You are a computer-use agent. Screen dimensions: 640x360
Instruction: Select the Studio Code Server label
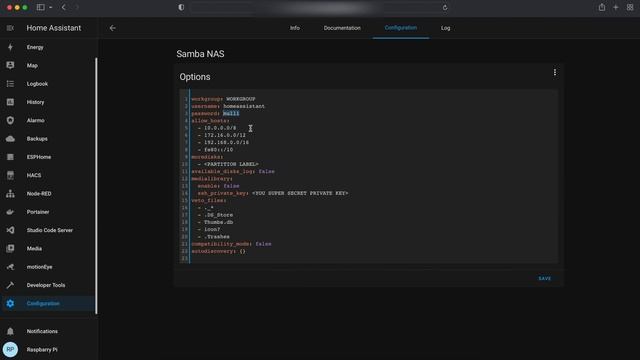[50, 230]
